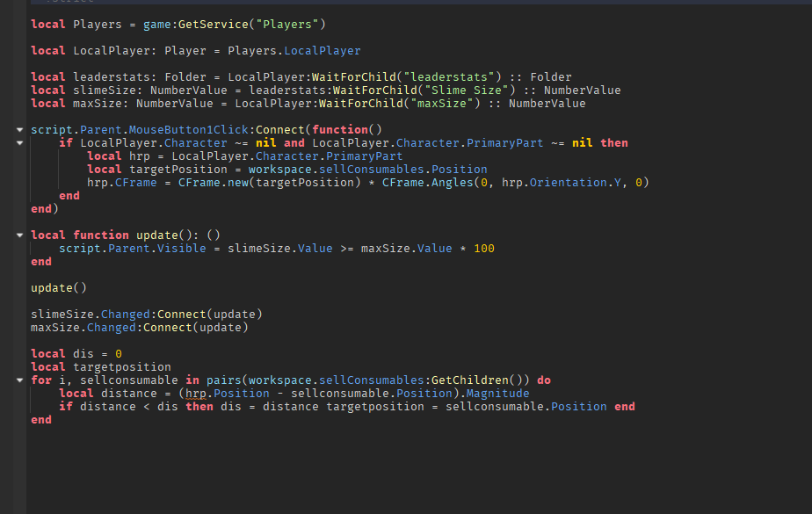Click the Magnitude property
The image size is (812, 514).
(497, 394)
